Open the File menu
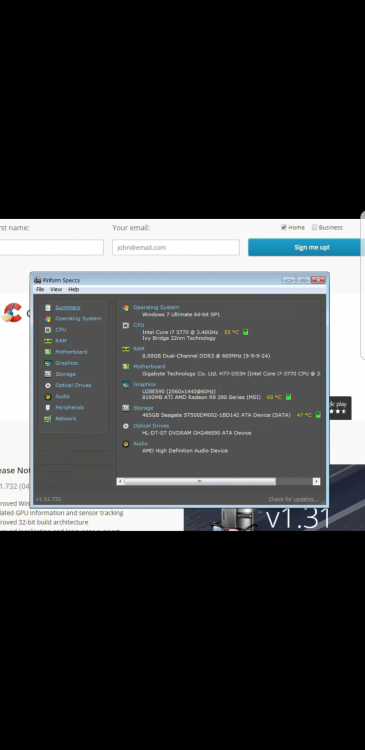Viewport: 365px width, 750px height. pos(40,289)
